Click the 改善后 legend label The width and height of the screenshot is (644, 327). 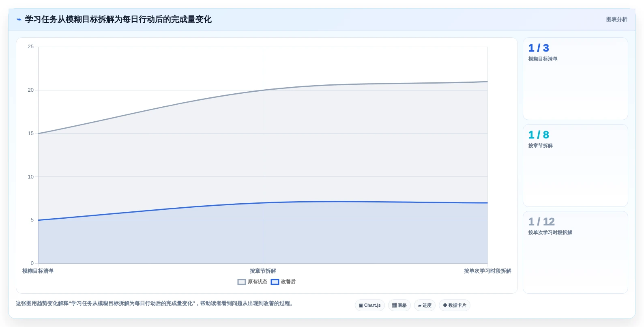point(288,282)
